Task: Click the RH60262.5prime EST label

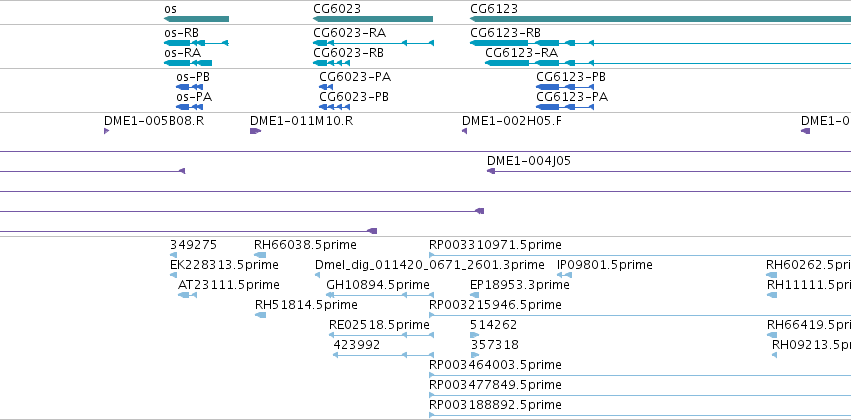Action: (x=808, y=265)
